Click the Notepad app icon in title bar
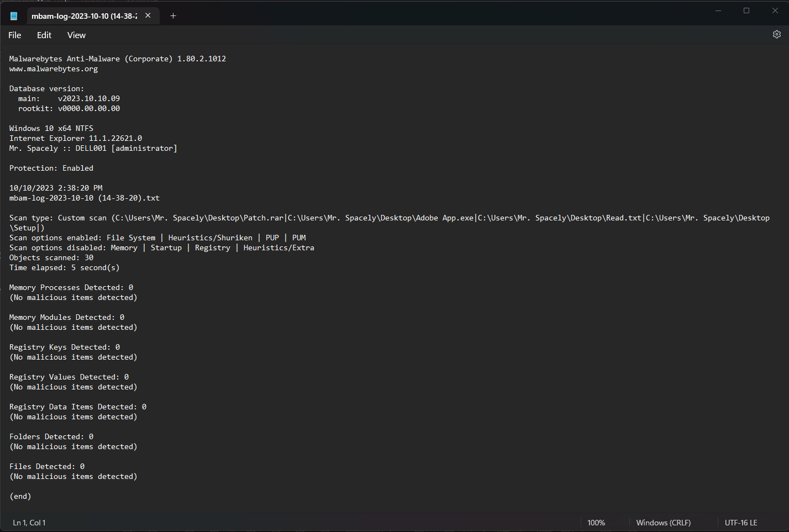The height and width of the screenshot is (532, 789). tap(14, 16)
